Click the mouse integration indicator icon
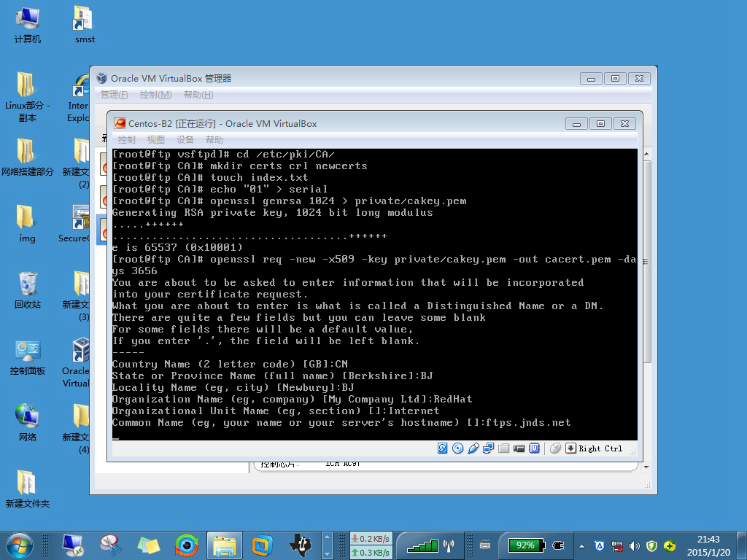Screen dimensions: 747x560 (555, 448)
